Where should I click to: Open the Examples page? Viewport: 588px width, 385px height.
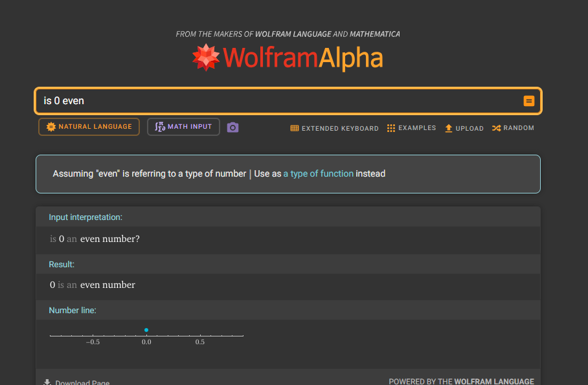[411, 128]
